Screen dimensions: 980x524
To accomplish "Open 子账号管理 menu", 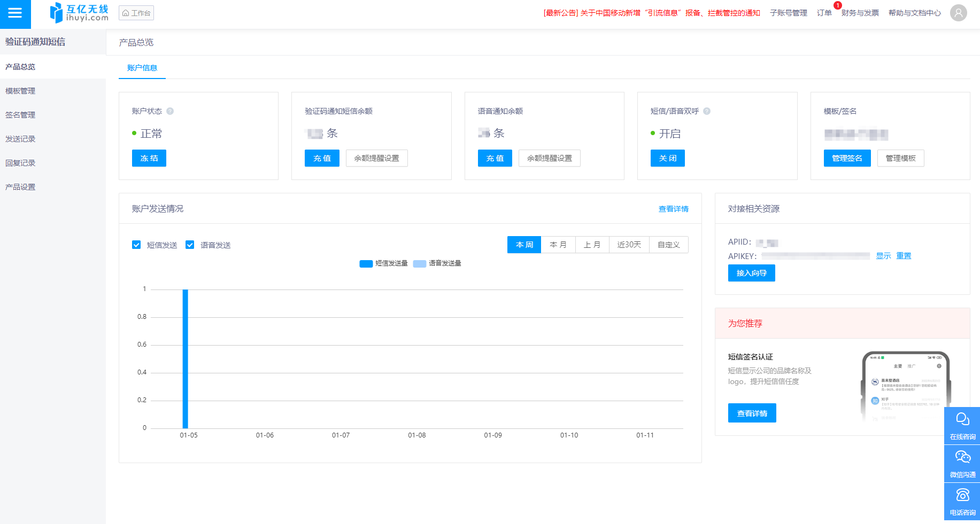I will click(789, 13).
